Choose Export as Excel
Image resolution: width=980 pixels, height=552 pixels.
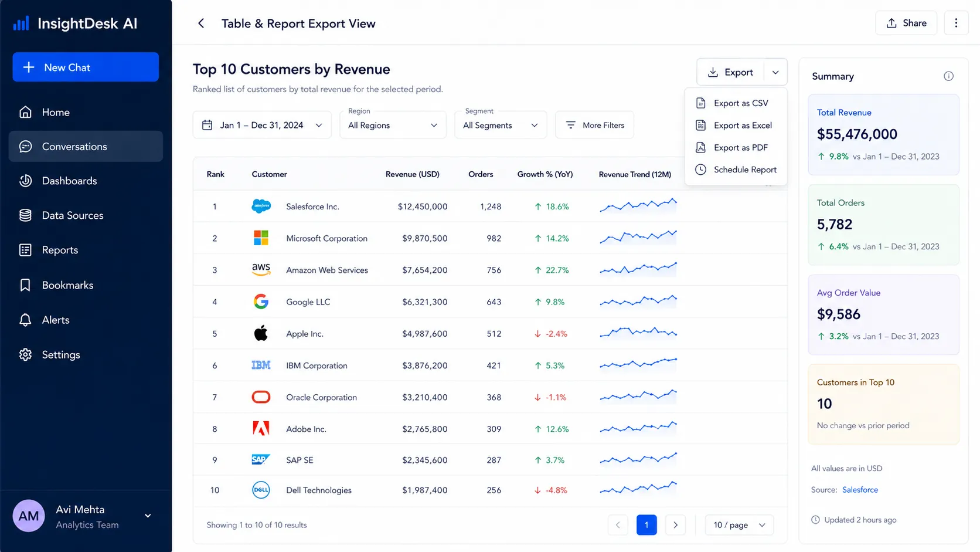point(736,126)
